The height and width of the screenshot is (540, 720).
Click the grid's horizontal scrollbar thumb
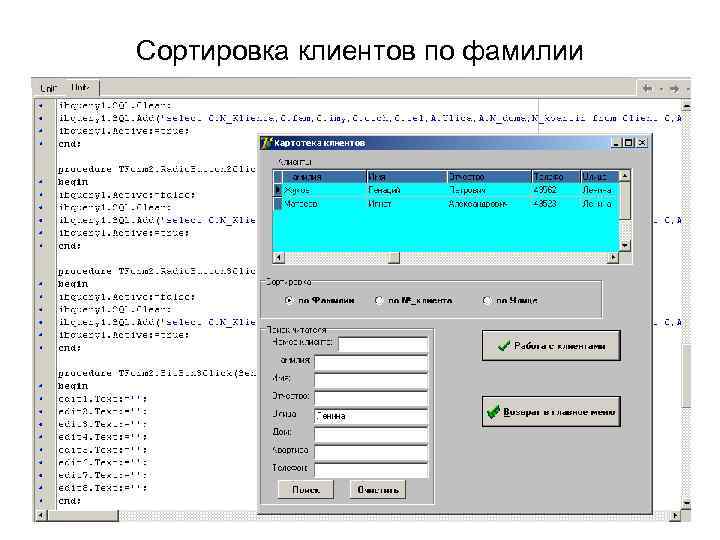pos(394,258)
